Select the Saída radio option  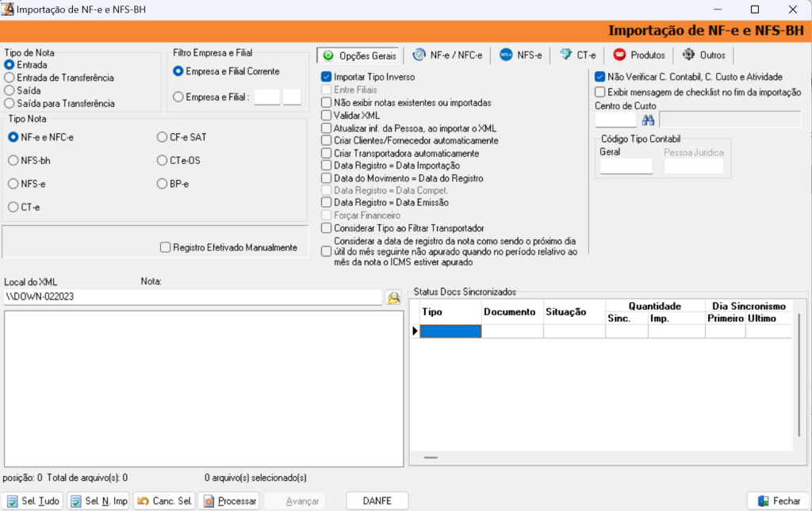pyautogui.click(x=10, y=91)
